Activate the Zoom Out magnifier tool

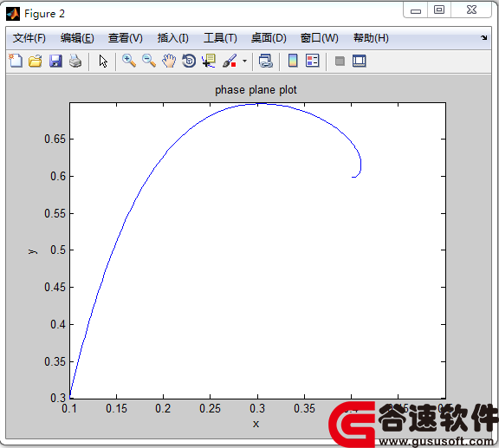coord(149,61)
